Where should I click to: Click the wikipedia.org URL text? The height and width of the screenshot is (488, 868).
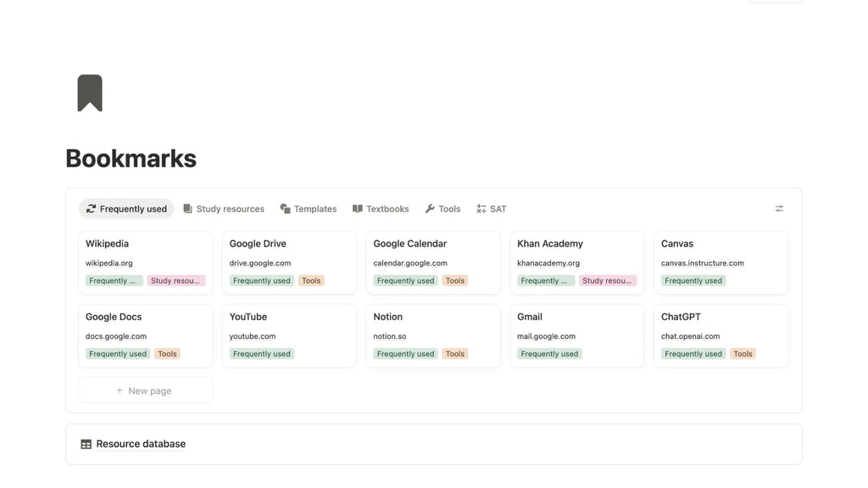[109, 263]
